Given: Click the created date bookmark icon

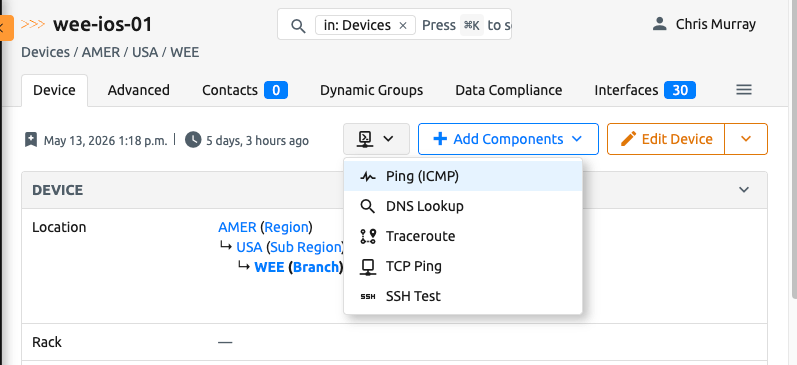Looking at the screenshot, I should click(x=31, y=140).
